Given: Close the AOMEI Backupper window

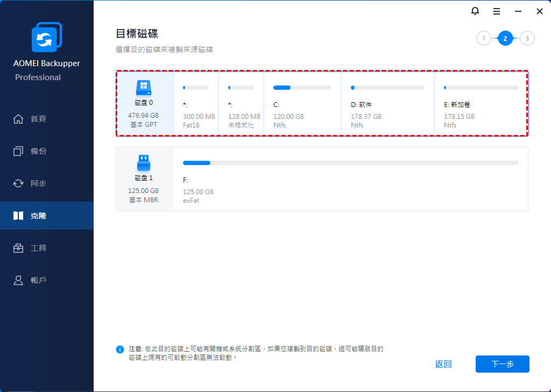Looking at the screenshot, I should [x=540, y=12].
